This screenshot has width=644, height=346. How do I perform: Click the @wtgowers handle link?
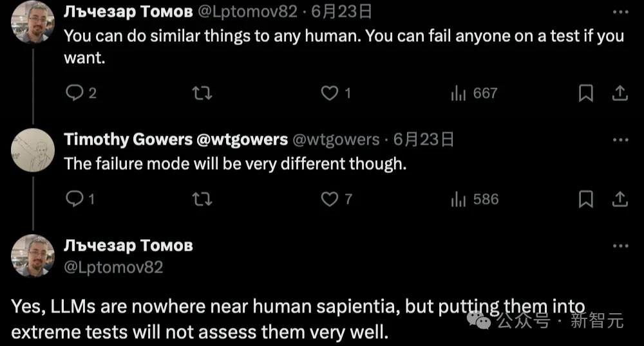pyautogui.click(x=336, y=140)
